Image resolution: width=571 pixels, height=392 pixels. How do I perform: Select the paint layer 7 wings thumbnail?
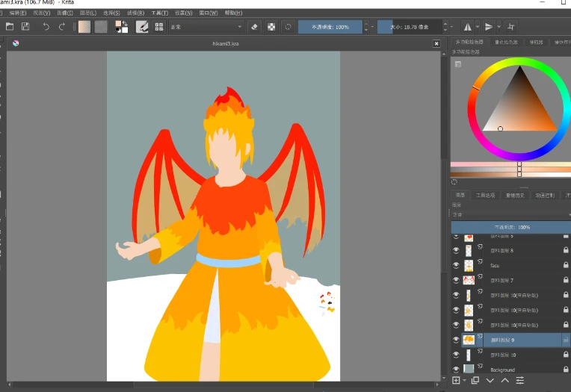pyautogui.click(x=469, y=280)
